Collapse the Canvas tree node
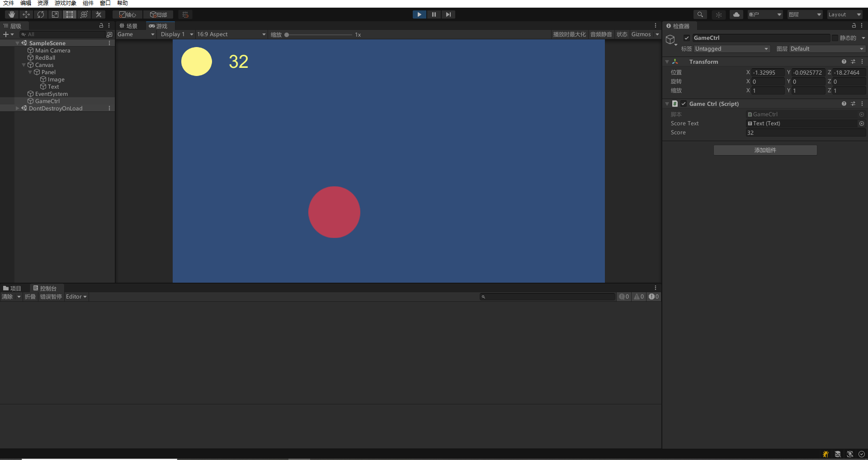Image resolution: width=868 pixels, height=460 pixels. [24, 65]
